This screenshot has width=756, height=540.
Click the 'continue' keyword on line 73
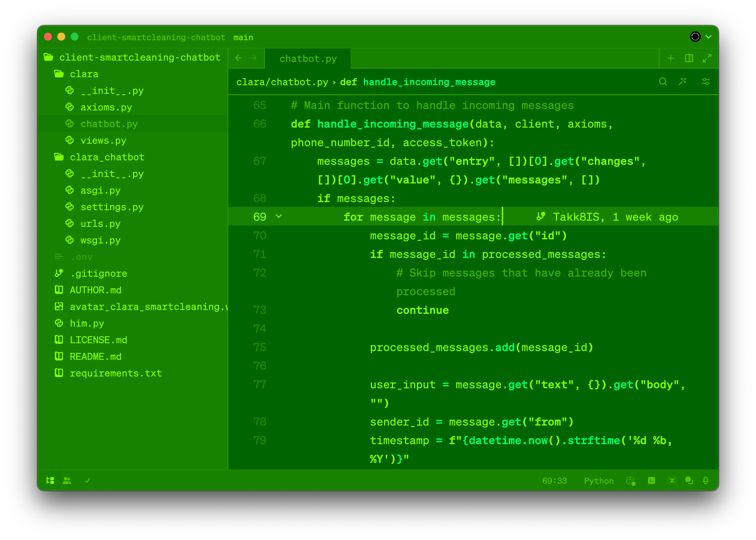(423, 310)
